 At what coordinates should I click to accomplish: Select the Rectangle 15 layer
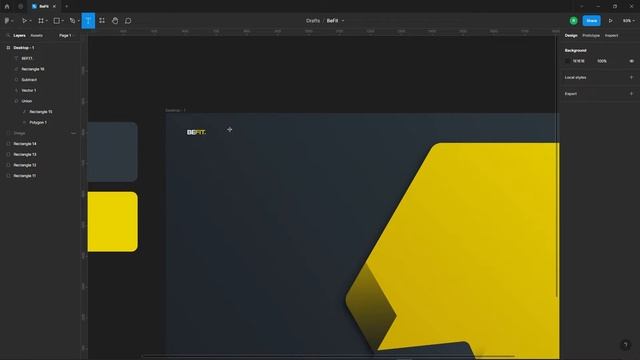(40, 111)
